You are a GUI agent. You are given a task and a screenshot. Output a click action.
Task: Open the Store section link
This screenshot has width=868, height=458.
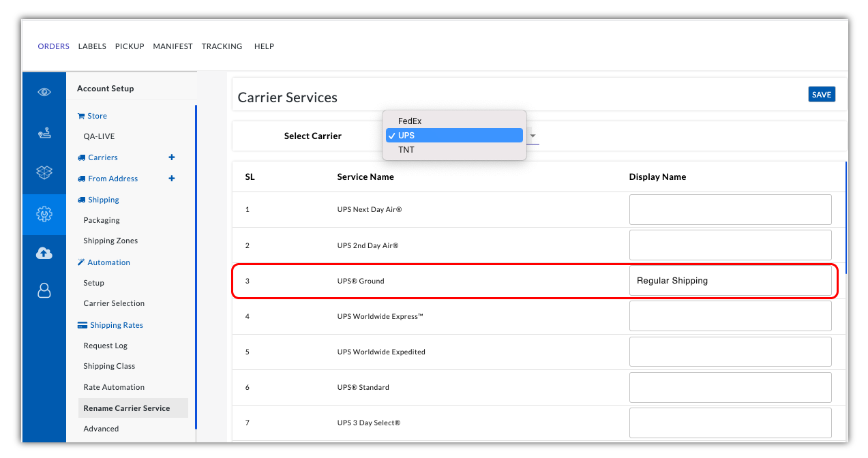(98, 116)
